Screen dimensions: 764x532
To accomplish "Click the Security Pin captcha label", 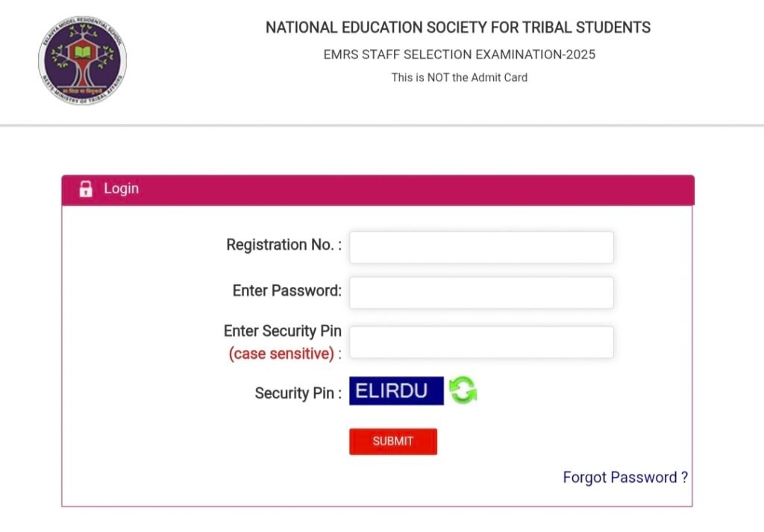I will (297, 393).
